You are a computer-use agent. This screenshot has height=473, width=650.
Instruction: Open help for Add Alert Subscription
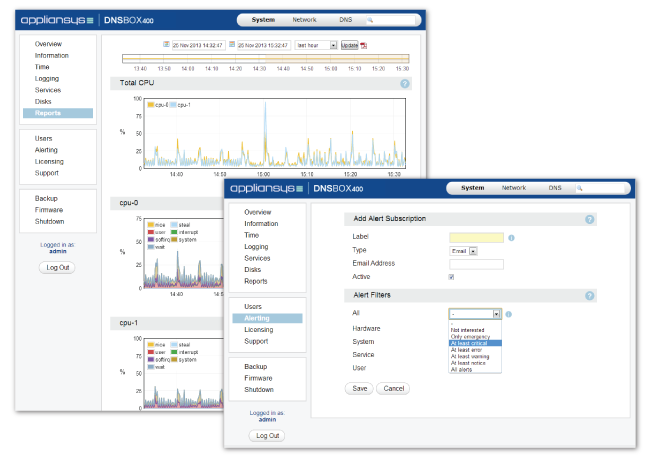tap(589, 219)
